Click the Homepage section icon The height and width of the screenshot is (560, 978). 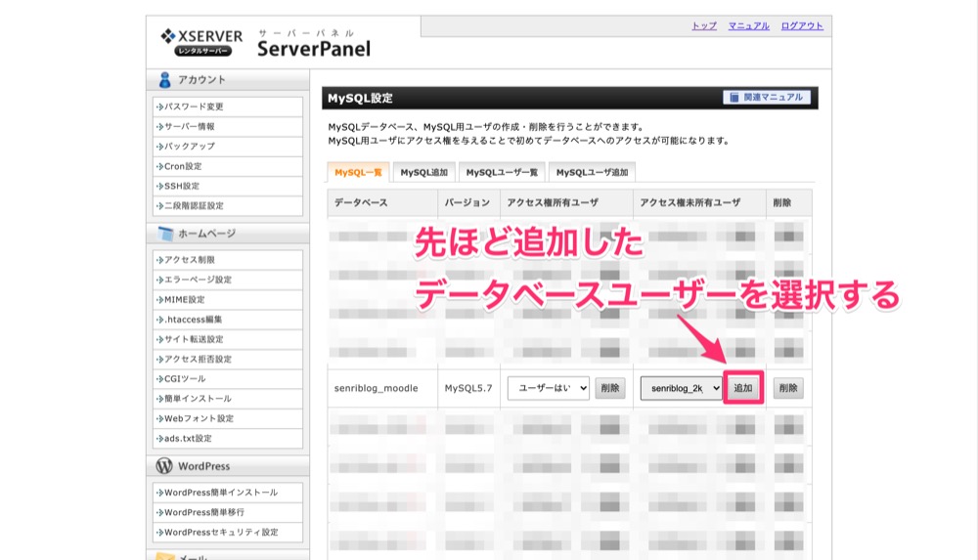click(x=165, y=234)
